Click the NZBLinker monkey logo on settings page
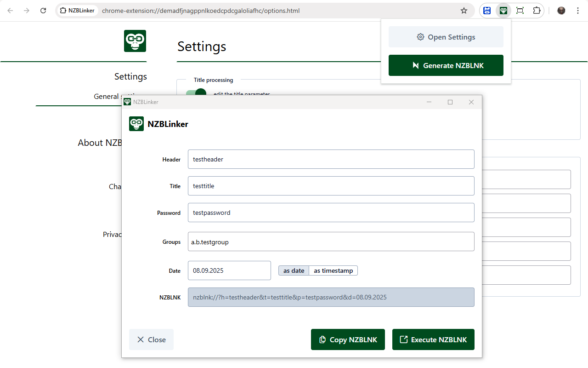The width and height of the screenshot is (588, 368). tap(135, 41)
